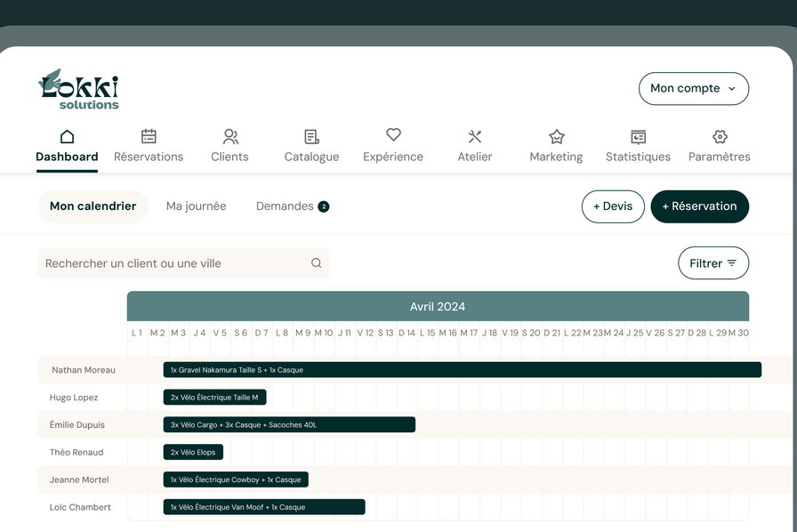The height and width of the screenshot is (532, 797).
Task: Open Loïc Chambert's Van Moof booking
Action: [x=264, y=507]
